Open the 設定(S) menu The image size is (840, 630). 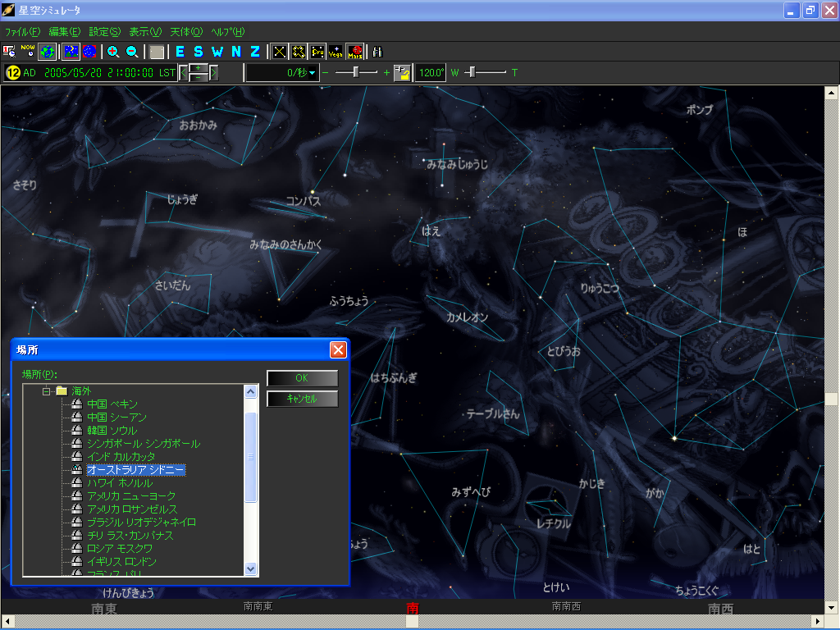point(104,32)
